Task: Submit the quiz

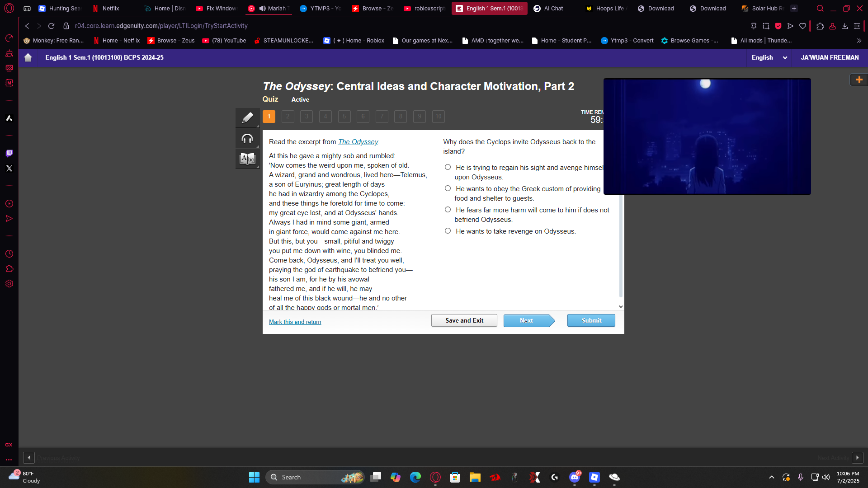Action: pyautogui.click(x=591, y=320)
